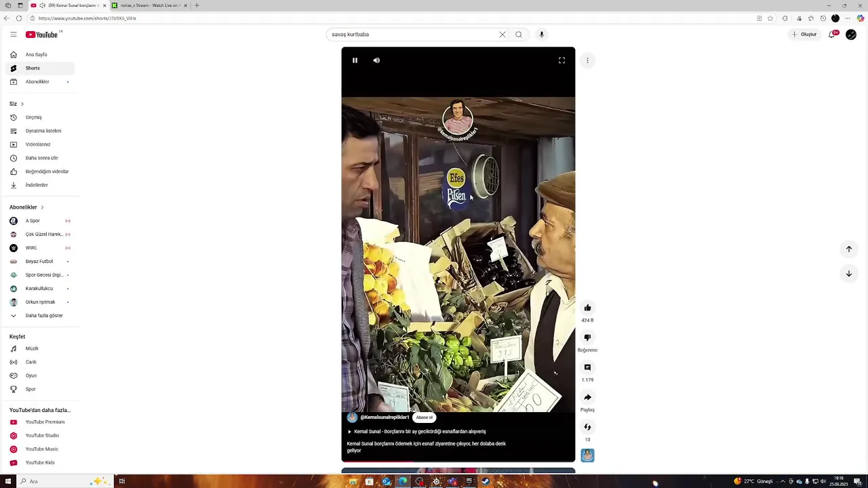Viewport: 868px width, 488px height.
Task: Clear the search box text
Action: pyautogui.click(x=502, y=35)
